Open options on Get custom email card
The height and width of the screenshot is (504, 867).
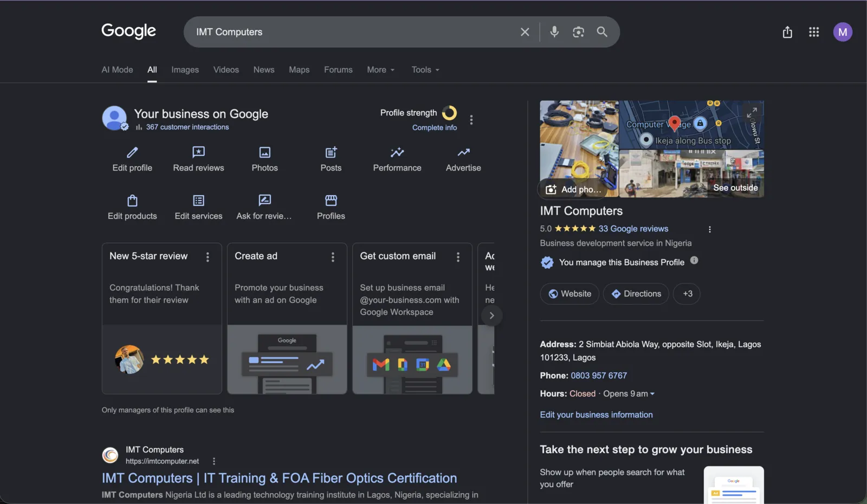458,257
